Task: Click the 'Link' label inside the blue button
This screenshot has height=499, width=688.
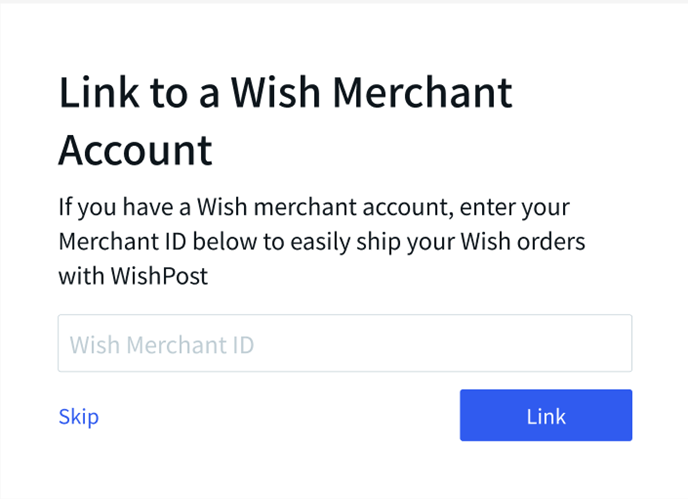Action: point(546,416)
